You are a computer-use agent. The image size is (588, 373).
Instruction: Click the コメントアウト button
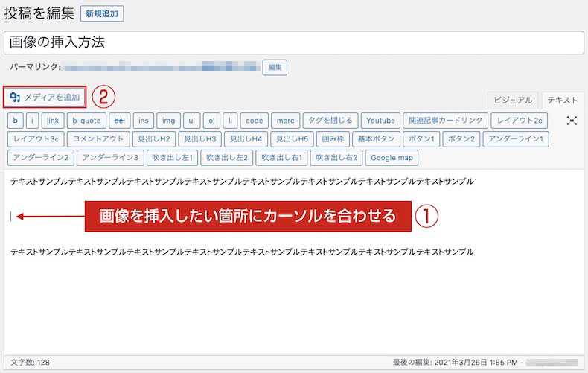coord(98,138)
